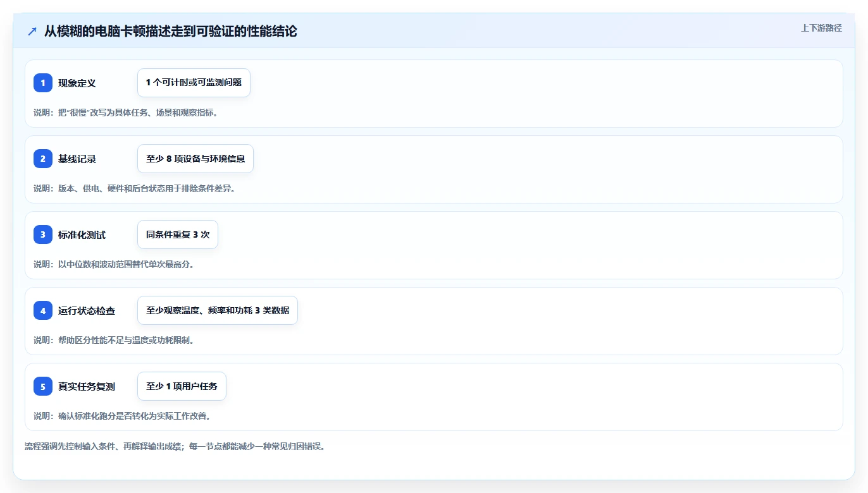
Task: Select the 运行状态检查 step title
Action: (87, 310)
